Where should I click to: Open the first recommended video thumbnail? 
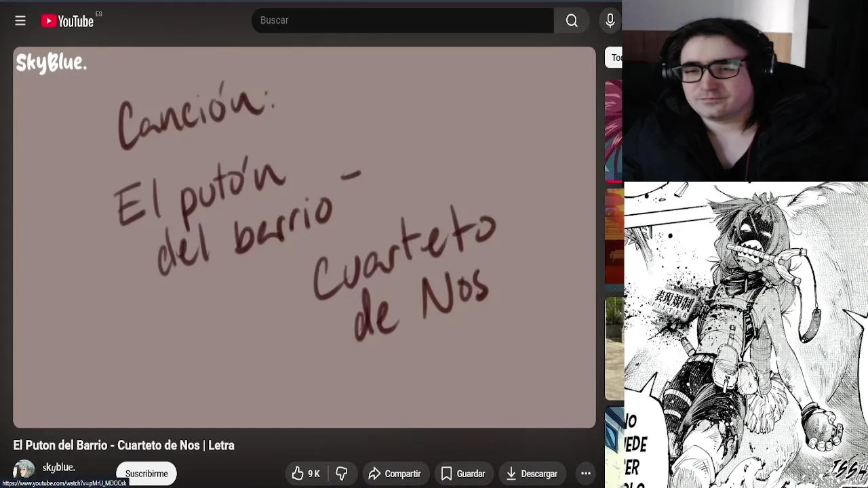point(614,130)
